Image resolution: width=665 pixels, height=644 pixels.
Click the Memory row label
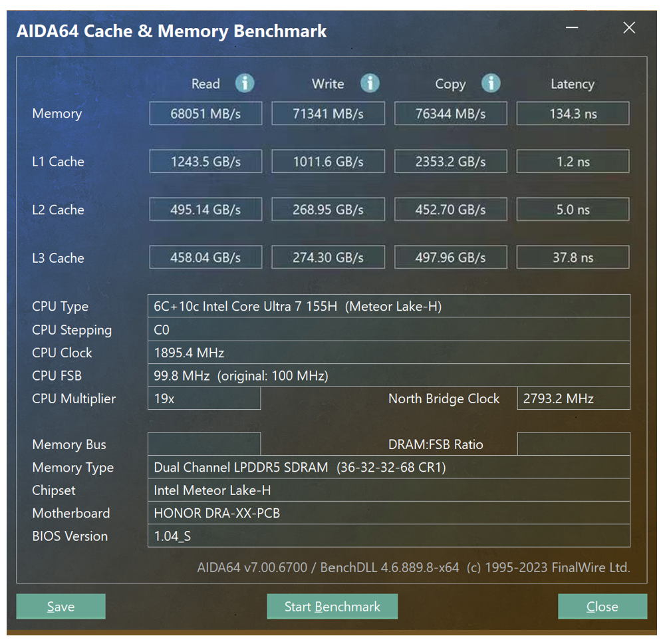click(x=57, y=113)
